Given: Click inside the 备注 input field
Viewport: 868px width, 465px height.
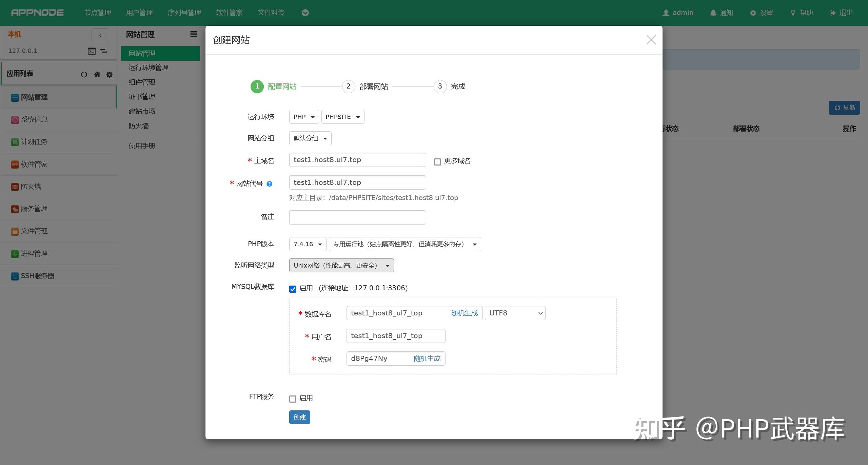Looking at the screenshot, I should pyautogui.click(x=357, y=217).
